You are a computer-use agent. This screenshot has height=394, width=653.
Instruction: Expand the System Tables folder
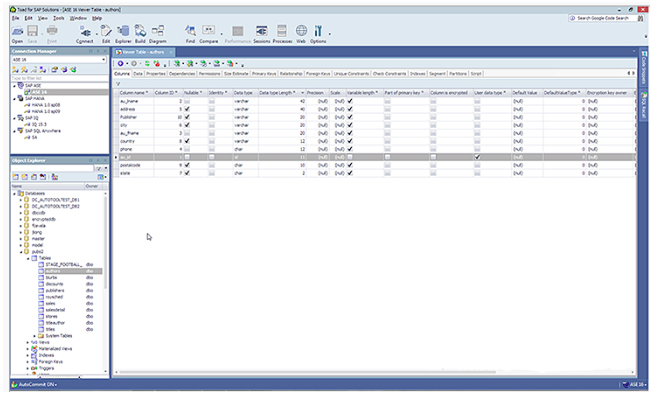coord(34,336)
